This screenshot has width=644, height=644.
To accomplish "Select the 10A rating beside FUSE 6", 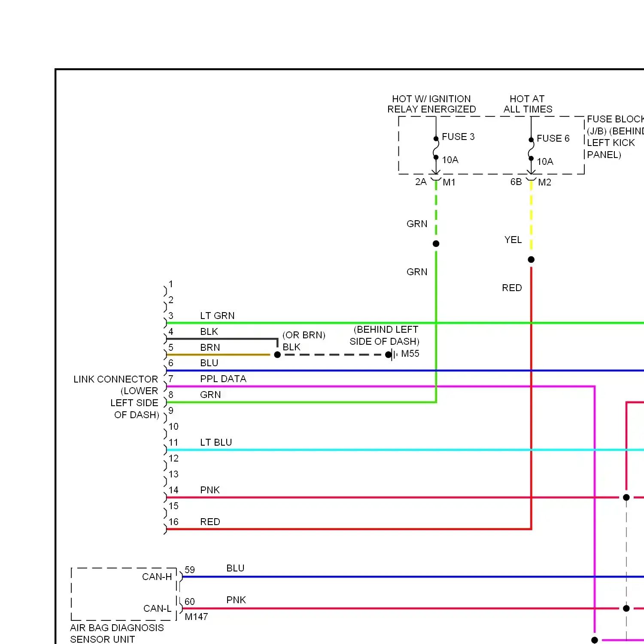I will pos(545,161).
